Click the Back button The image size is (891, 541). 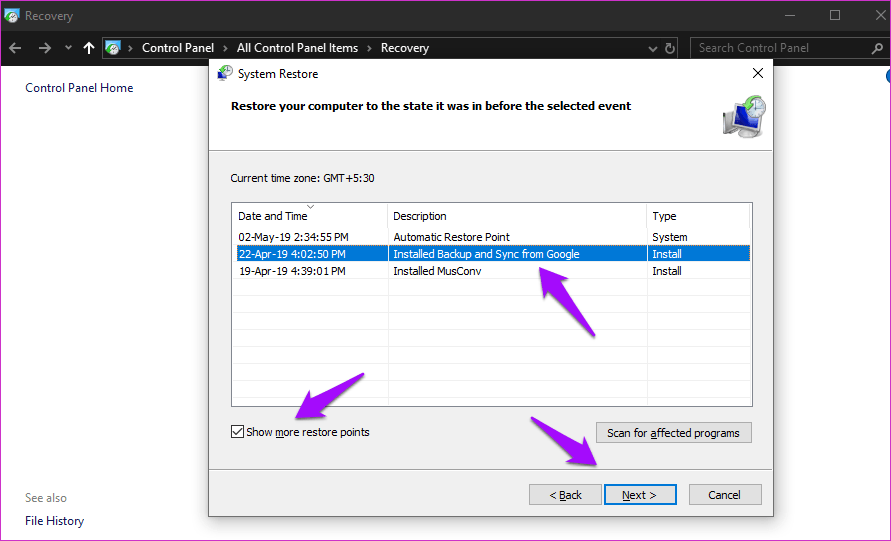[565, 495]
